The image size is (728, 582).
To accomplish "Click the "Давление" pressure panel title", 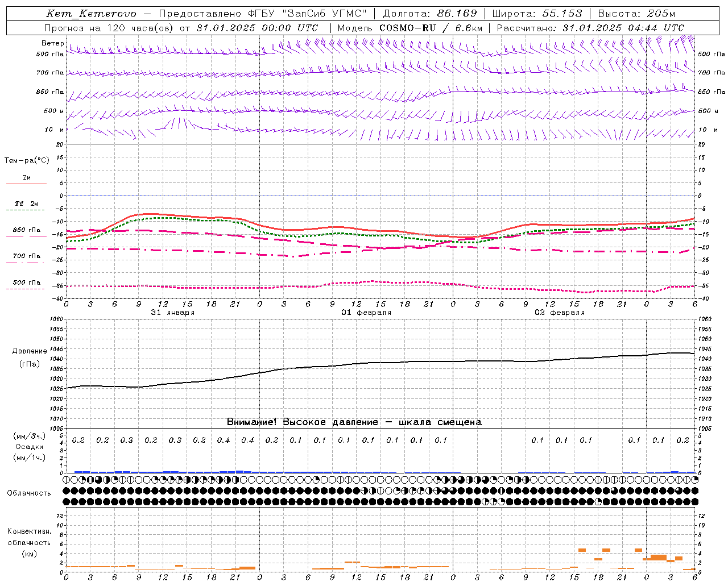I will pyautogui.click(x=30, y=351).
